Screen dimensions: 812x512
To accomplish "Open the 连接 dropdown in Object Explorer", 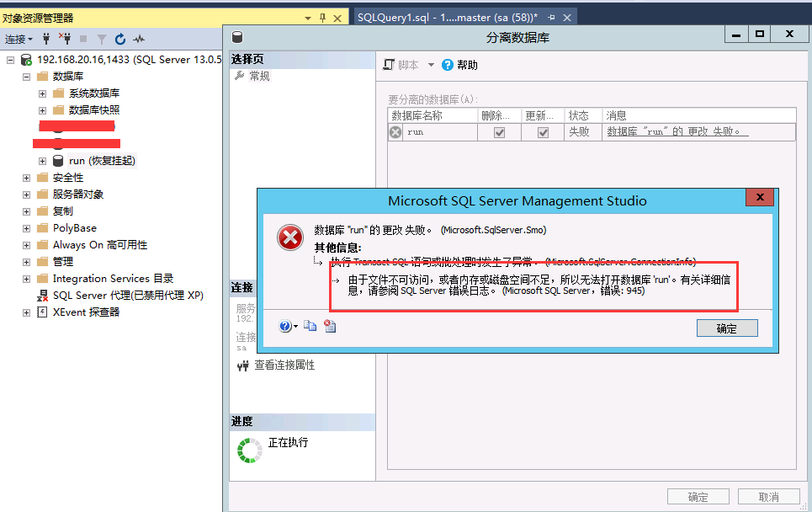I will click(x=19, y=40).
